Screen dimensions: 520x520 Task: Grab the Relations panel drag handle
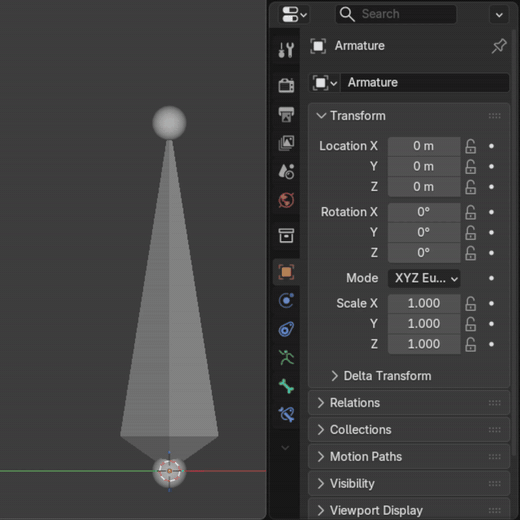[494, 403]
